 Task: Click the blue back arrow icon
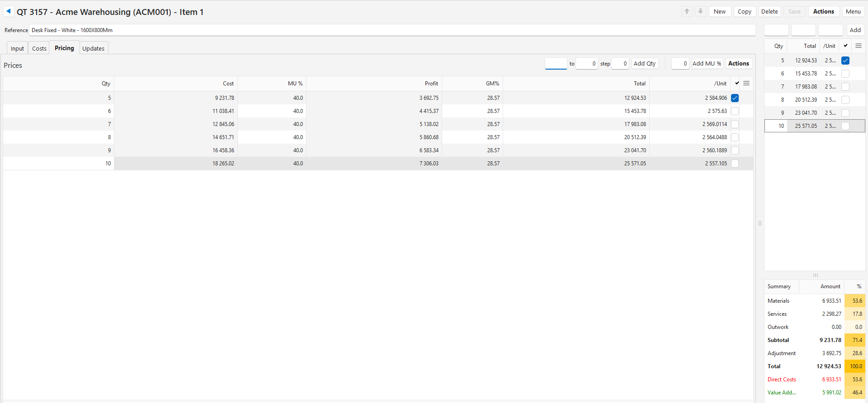click(x=8, y=11)
